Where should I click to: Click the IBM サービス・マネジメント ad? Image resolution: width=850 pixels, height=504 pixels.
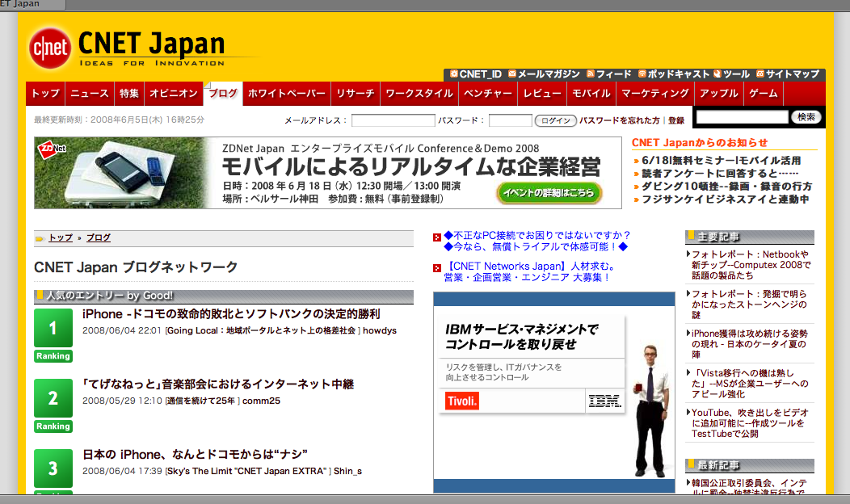[x=554, y=393]
